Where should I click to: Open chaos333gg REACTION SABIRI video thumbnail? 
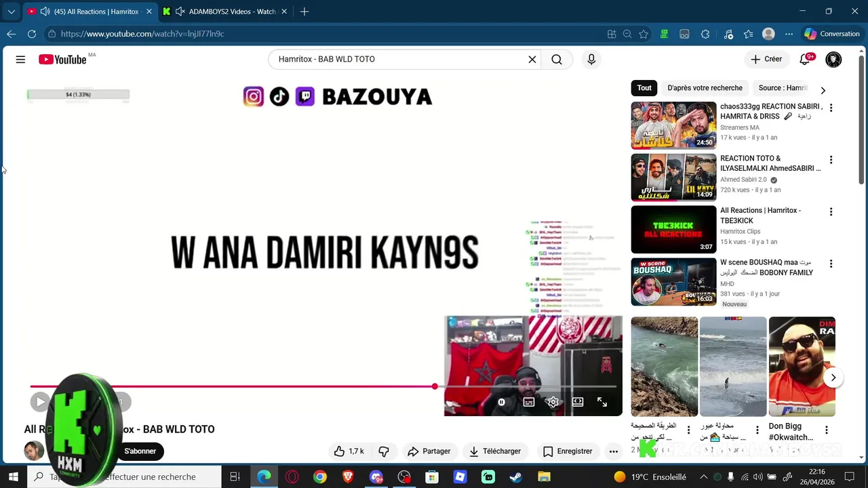tap(673, 125)
